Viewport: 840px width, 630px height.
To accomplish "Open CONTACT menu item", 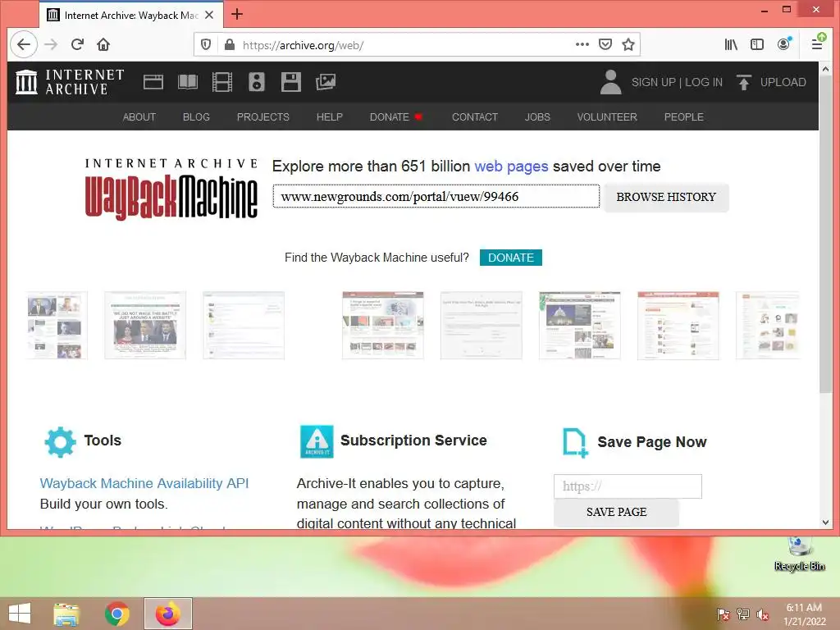I will pos(475,116).
